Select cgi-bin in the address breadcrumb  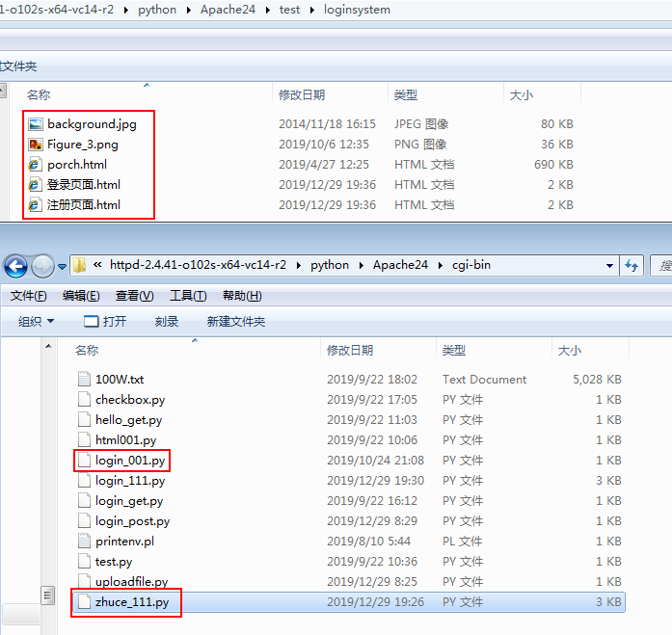coord(471,265)
